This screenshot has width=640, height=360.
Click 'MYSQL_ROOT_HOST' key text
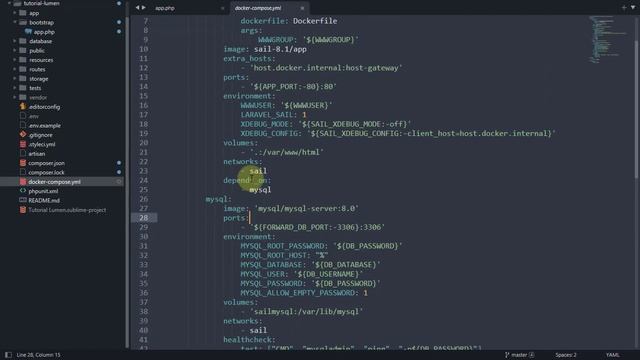pos(273,256)
